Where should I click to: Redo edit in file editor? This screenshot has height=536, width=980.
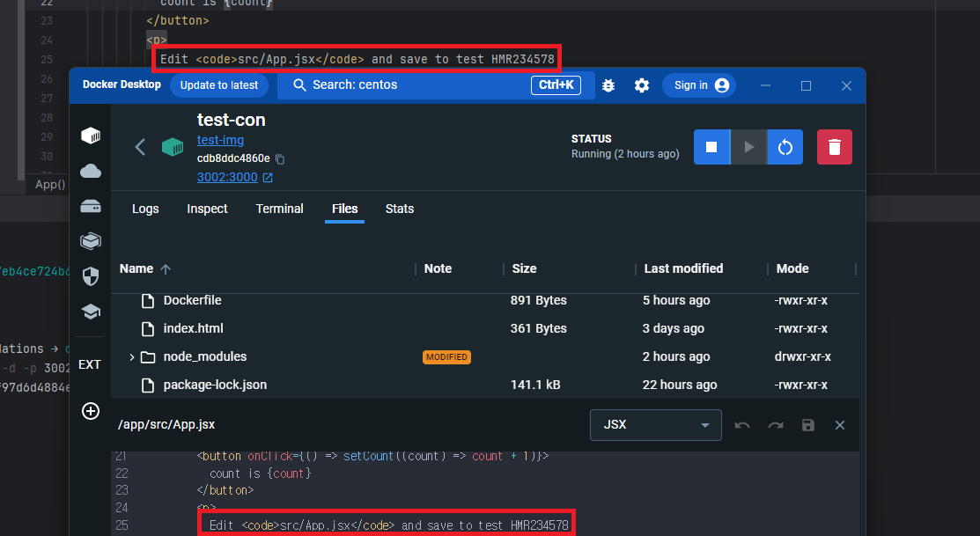[x=776, y=425]
